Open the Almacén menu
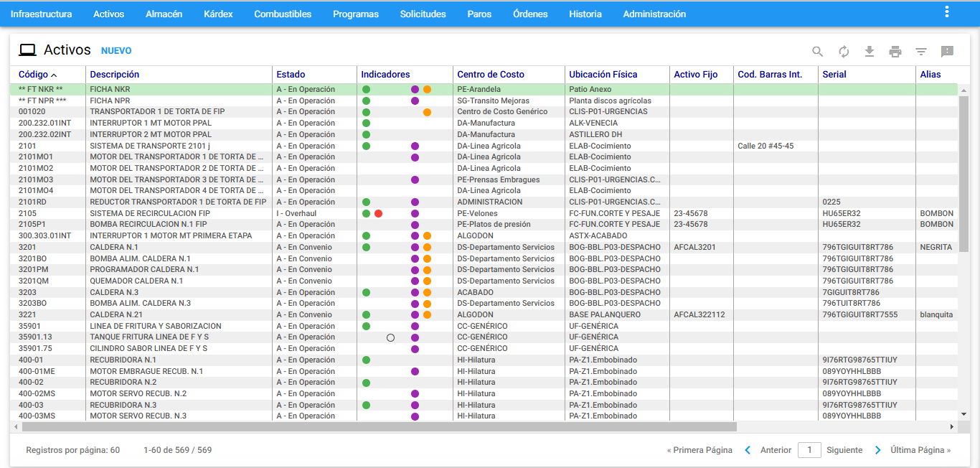Viewport: 980px width, 468px height. click(164, 14)
